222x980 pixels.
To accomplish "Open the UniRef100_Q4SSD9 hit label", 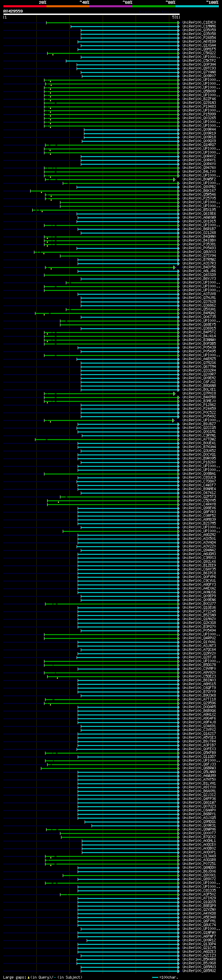I will (x=199, y=275).
